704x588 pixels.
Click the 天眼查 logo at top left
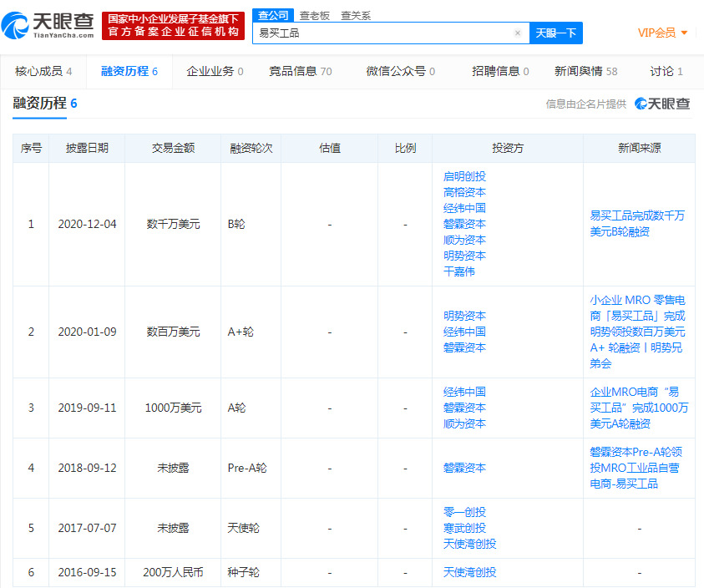pos(48,26)
